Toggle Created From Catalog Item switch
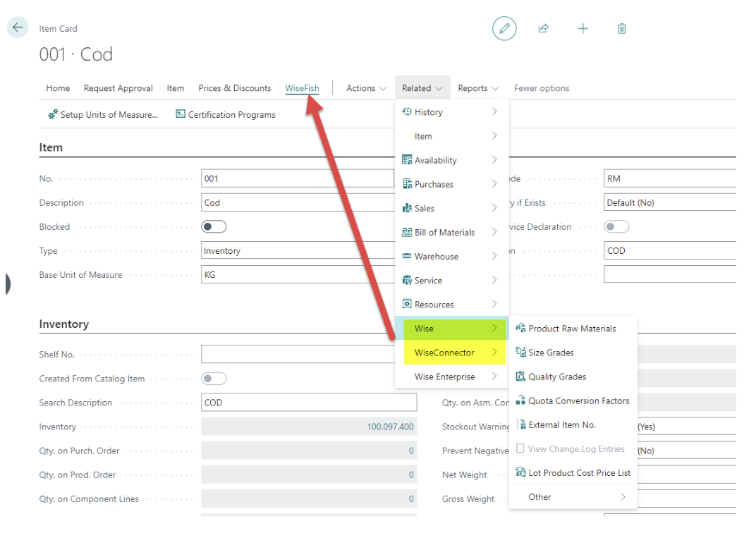This screenshot has height=538, width=756. click(214, 379)
